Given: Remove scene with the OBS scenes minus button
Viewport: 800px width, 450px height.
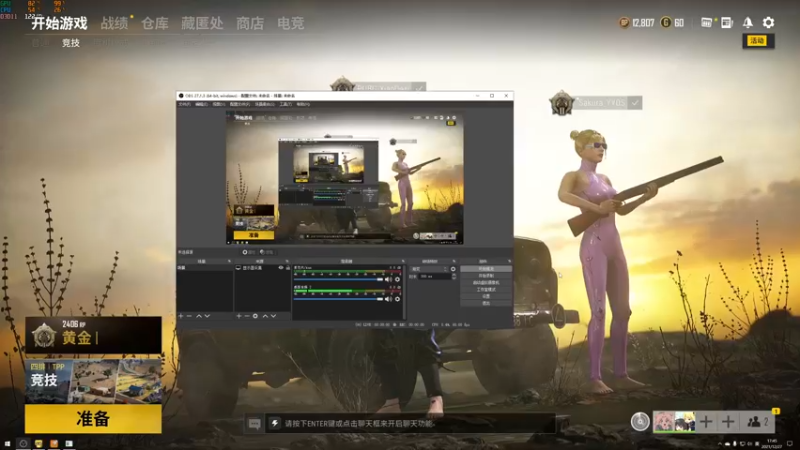Looking at the screenshot, I should tap(189, 316).
